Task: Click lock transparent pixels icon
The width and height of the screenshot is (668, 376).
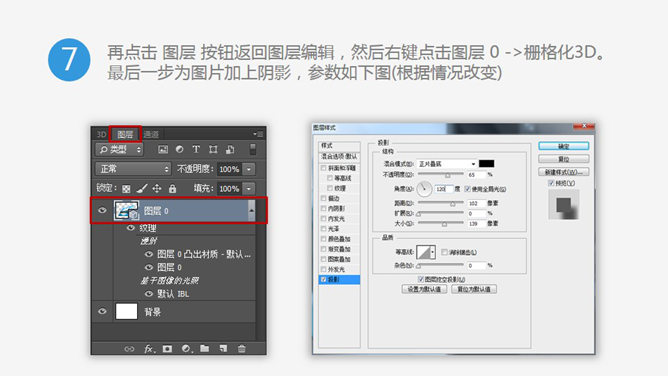Action: tap(126, 188)
